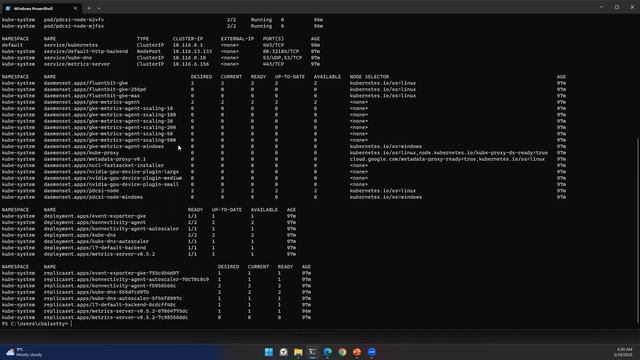Open the new-tab profile dropdown arrow

pos(99,8)
